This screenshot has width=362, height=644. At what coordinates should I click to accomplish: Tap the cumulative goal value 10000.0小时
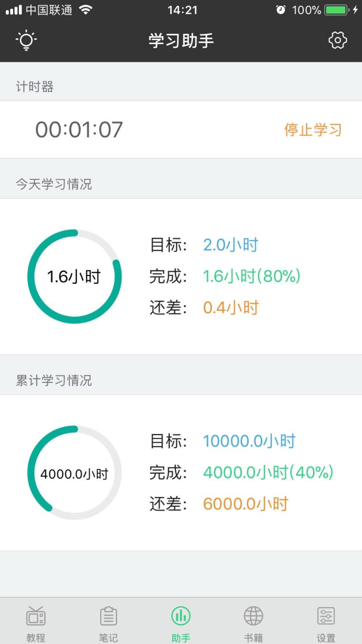click(249, 441)
